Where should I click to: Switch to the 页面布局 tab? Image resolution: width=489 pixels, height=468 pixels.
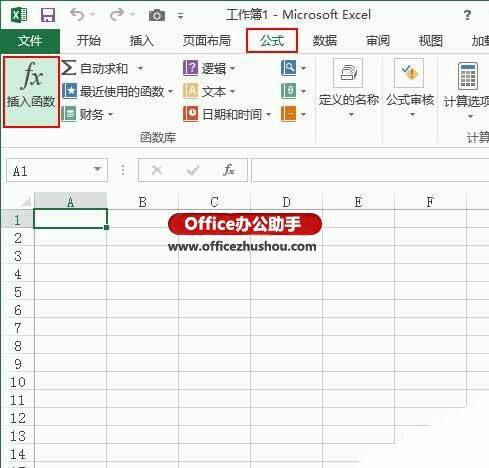(207, 41)
